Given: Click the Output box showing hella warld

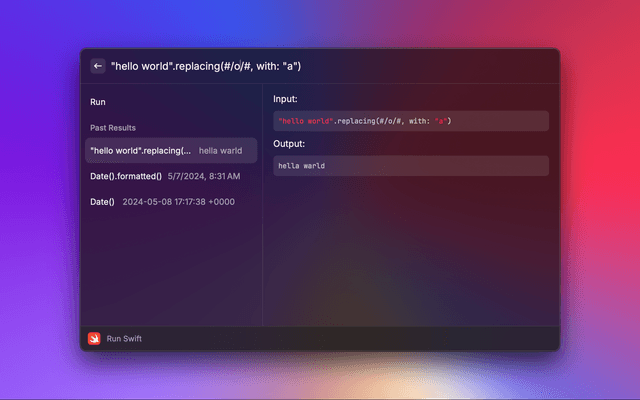Looking at the screenshot, I should click(410, 166).
